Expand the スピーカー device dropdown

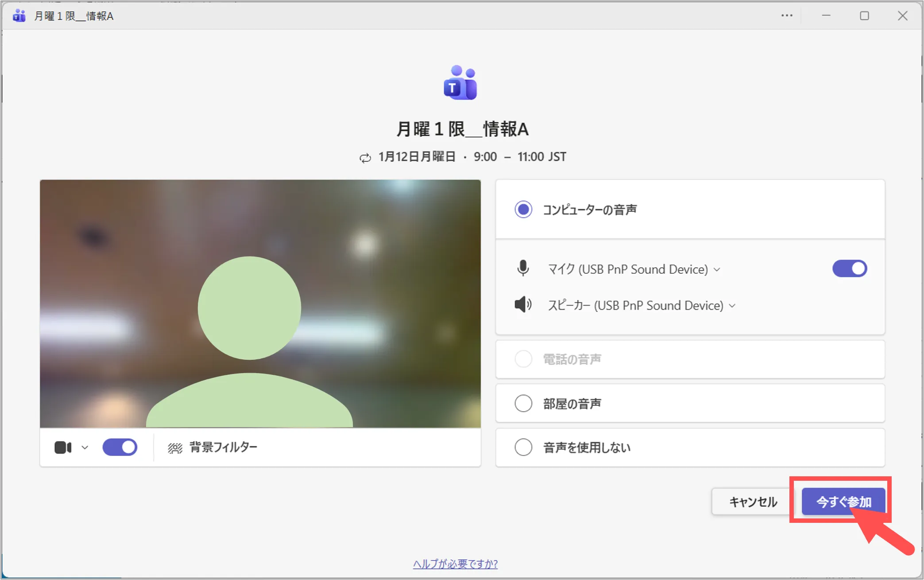(x=732, y=306)
